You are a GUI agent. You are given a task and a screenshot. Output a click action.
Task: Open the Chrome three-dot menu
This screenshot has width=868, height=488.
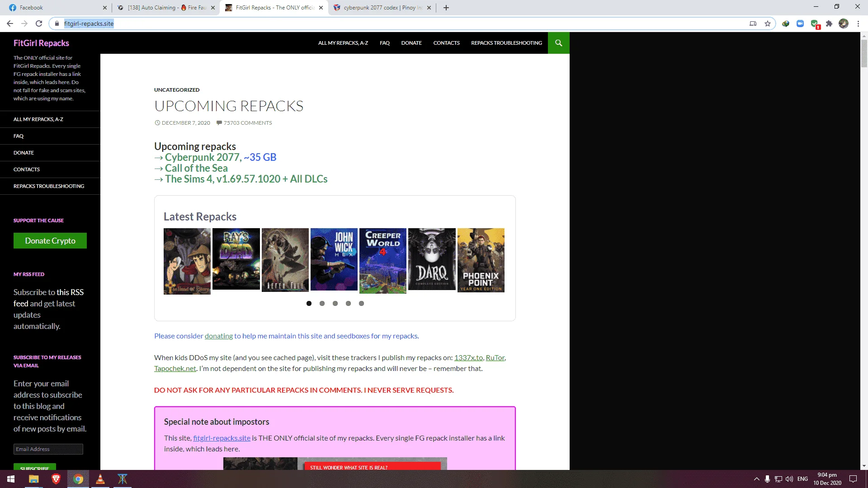[x=858, y=23]
